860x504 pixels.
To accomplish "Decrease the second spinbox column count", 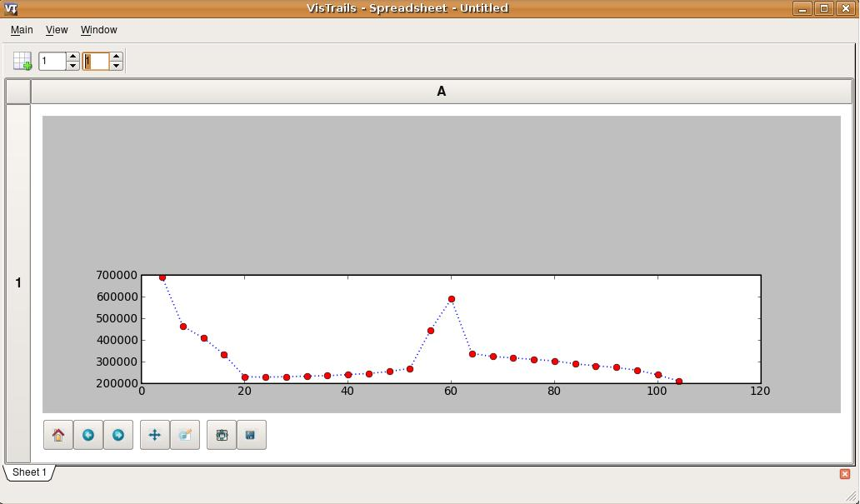I will tap(116, 66).
